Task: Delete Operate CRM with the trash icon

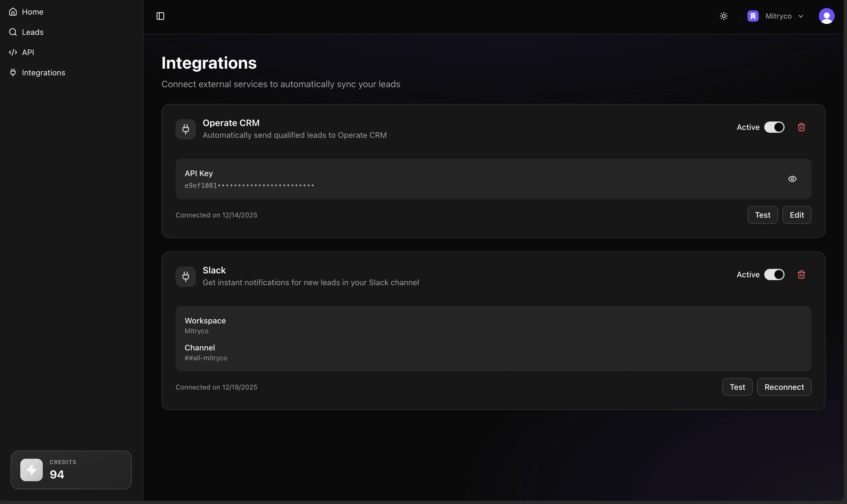Action: click(x=801, y=127)
